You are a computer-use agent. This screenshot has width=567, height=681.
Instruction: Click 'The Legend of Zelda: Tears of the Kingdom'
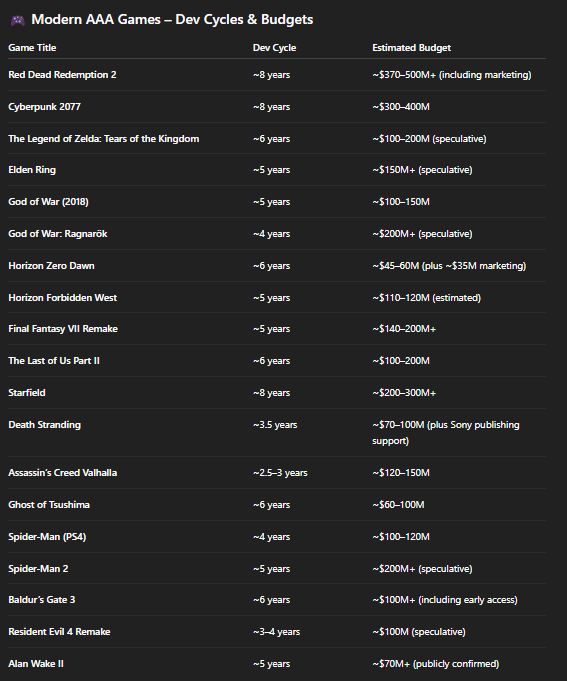[x=104, y=139]
